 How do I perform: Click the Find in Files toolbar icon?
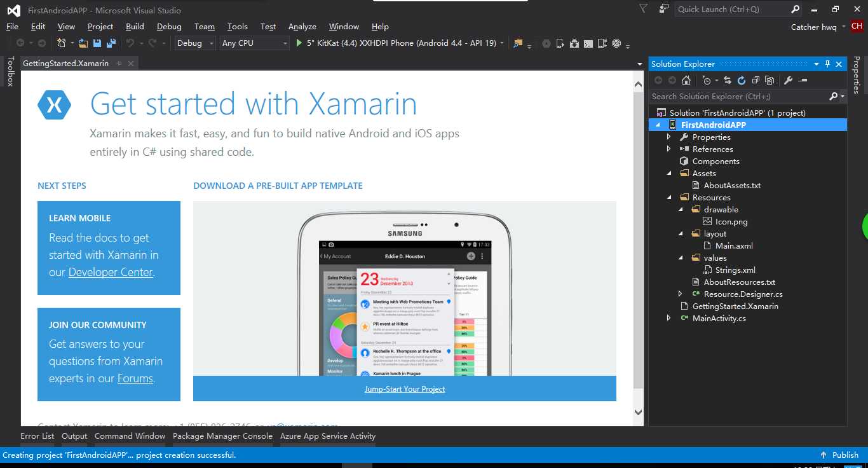(518, 43)
